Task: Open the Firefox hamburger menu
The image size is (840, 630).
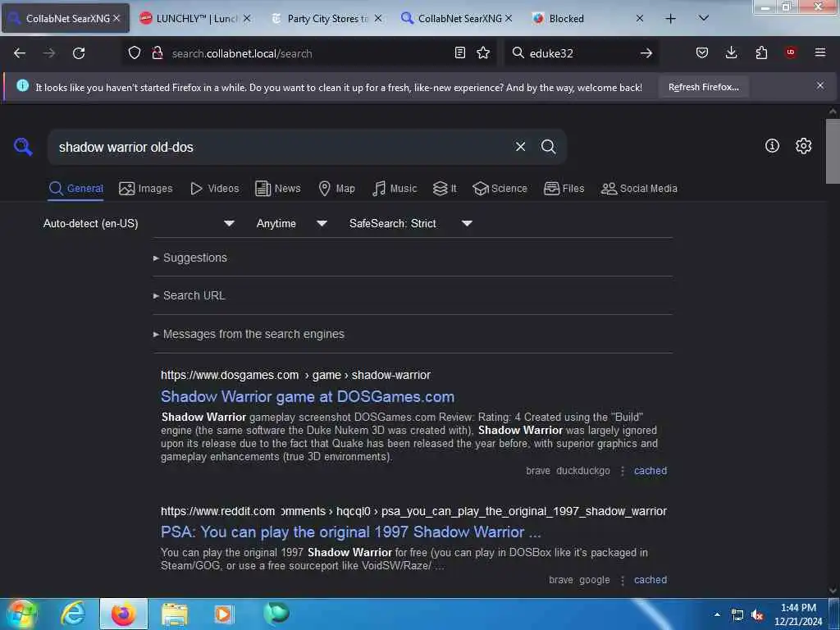Action: pos(820,52)
